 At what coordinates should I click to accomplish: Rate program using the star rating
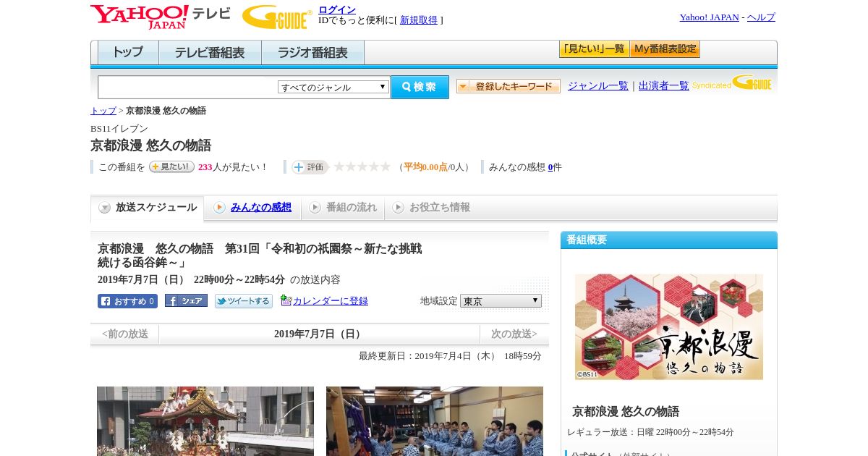tap(362, 167)
